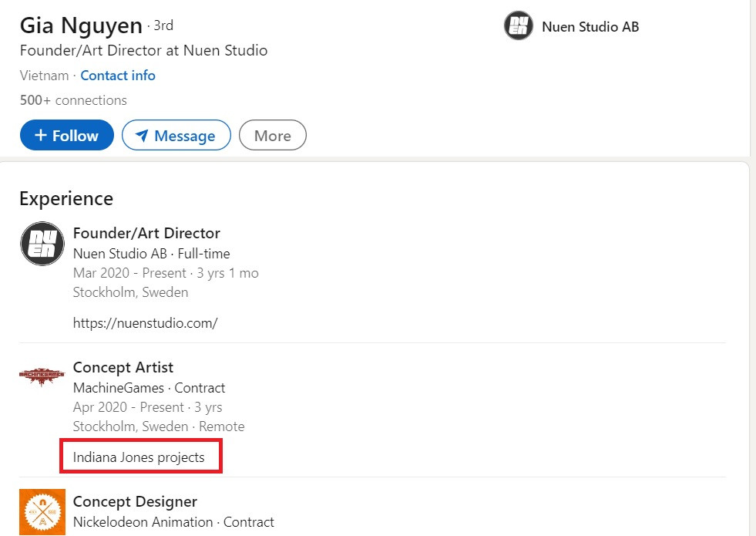Click the nuenstudio.com URL text
Screen dimensions: 756x536
(145, 323)
